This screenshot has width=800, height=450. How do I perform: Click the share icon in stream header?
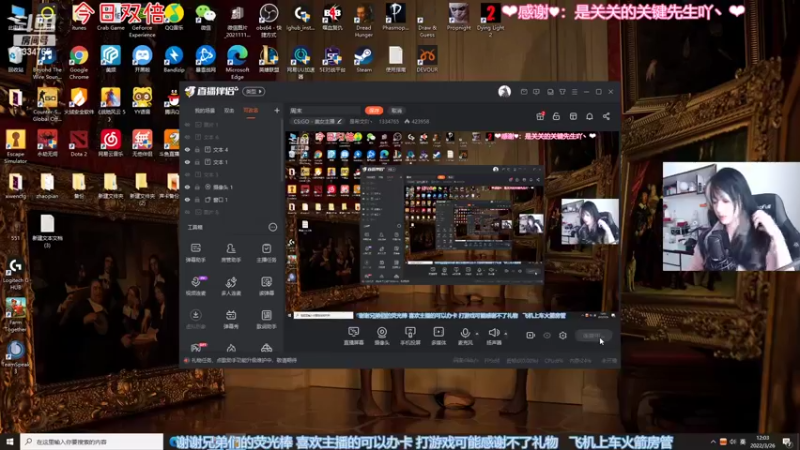pyautogui.click(x=606, y=116)
